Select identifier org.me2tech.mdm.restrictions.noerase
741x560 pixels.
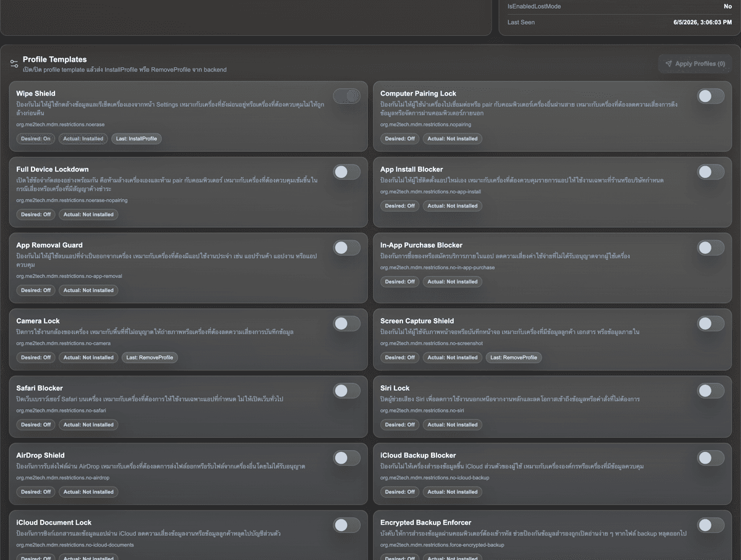click(x=61, y=125)
